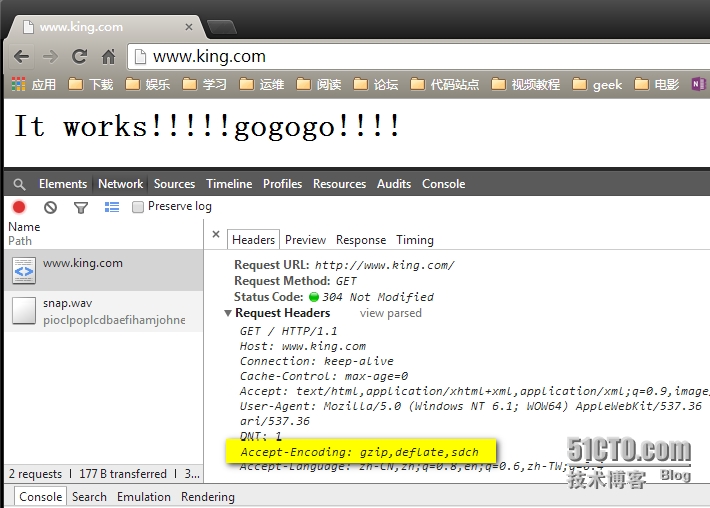710x508 pixels.
Task: Open the 学习 bookmark folder
Action: coord(204,84)
